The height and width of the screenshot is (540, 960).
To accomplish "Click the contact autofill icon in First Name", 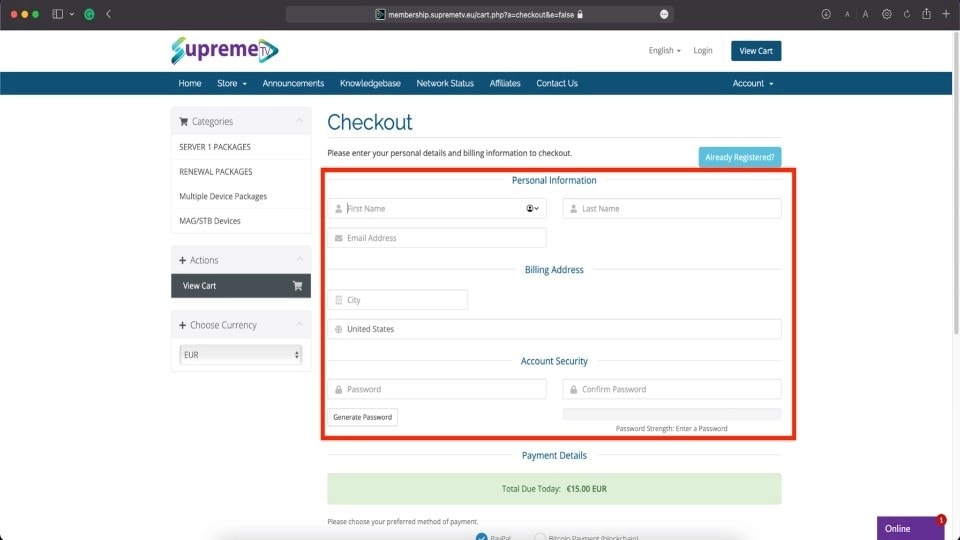I will pos(533,208).
